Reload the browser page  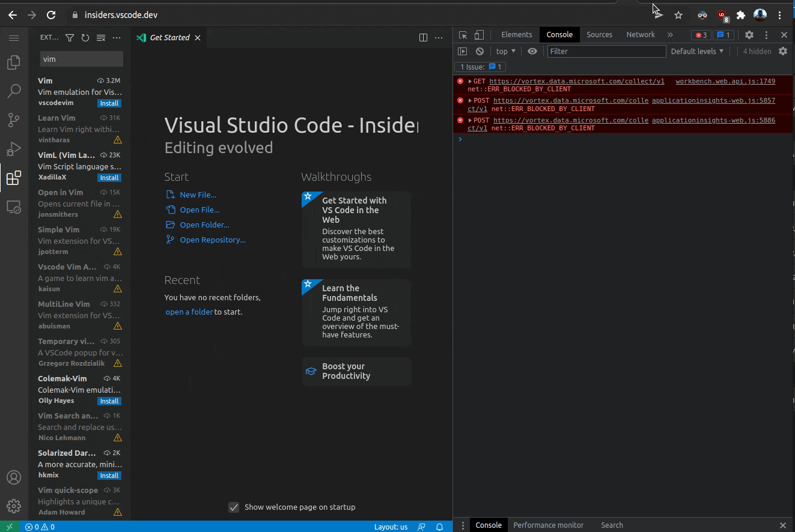tap(51, 15)
